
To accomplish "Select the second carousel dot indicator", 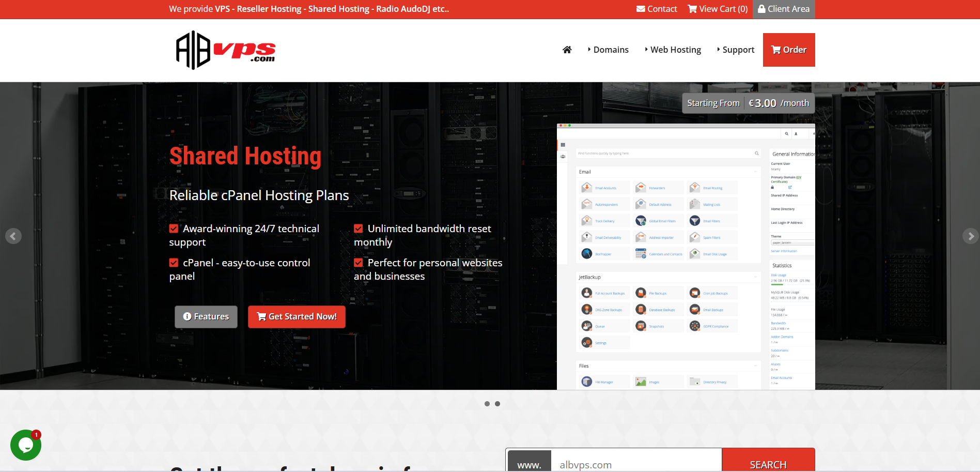I will 497,404.
